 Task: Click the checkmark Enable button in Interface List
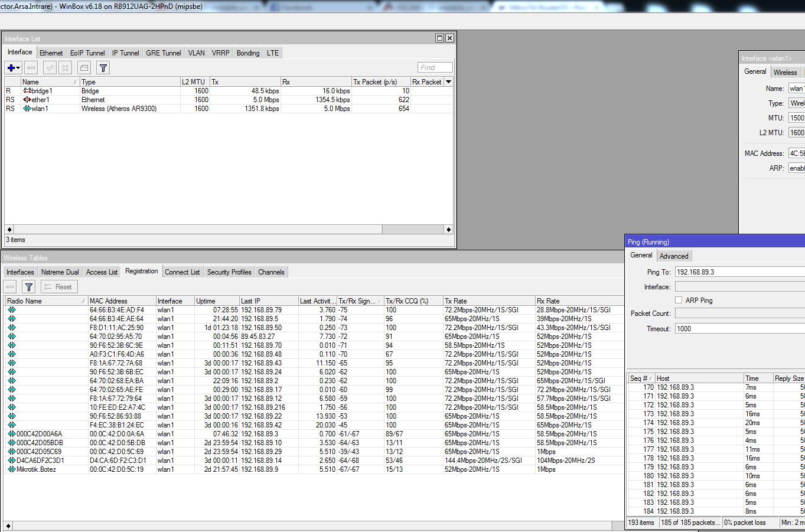50,68
